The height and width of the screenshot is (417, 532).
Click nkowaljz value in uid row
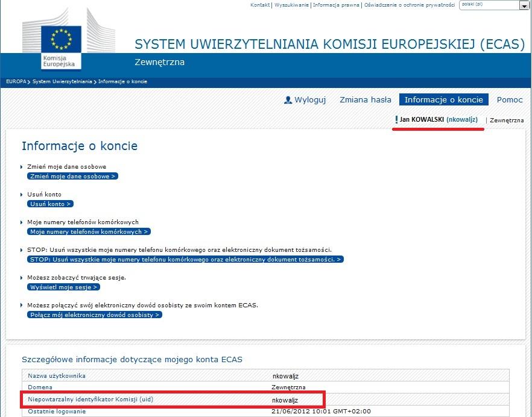click(285, 400)
